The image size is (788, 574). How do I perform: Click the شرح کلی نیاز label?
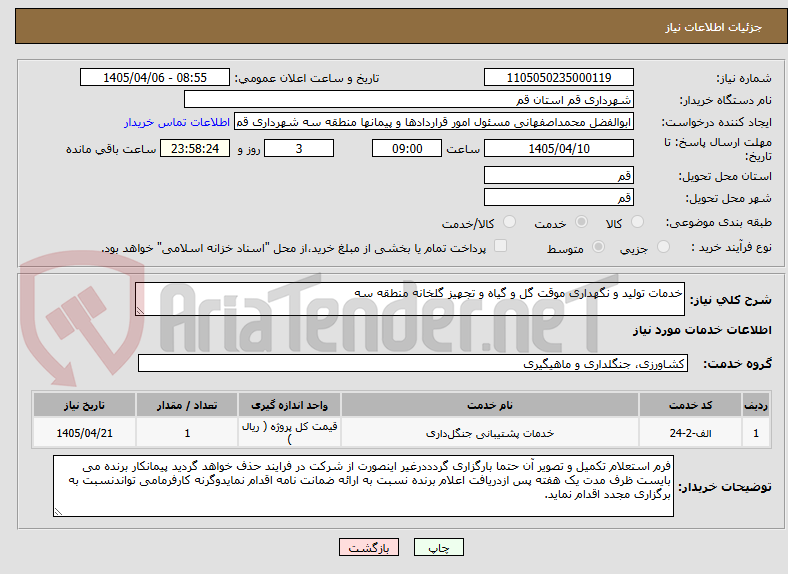[x=730, y=300]
